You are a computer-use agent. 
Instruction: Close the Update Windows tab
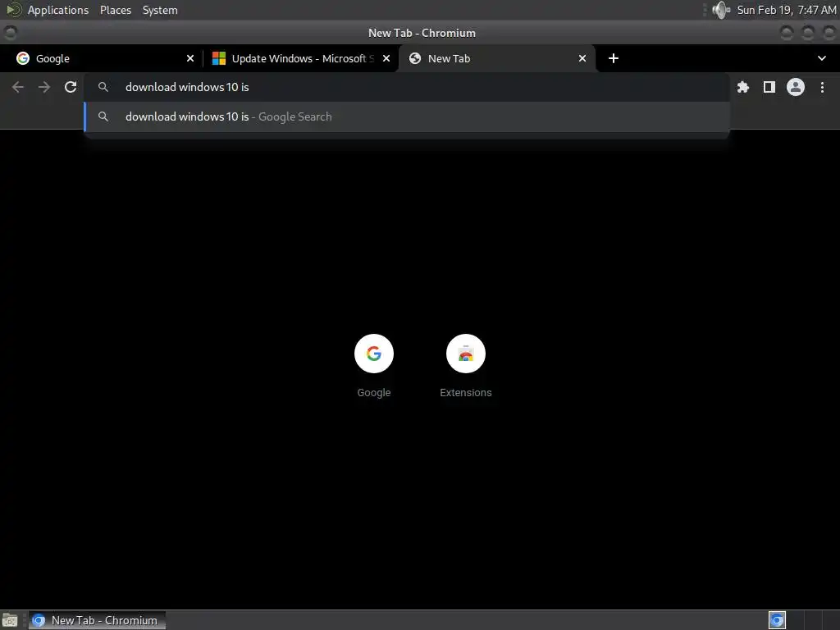pos(386,58)
